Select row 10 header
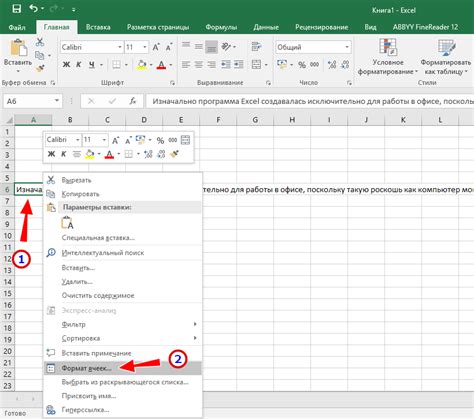The image size is (474, 419). [7, 236]
